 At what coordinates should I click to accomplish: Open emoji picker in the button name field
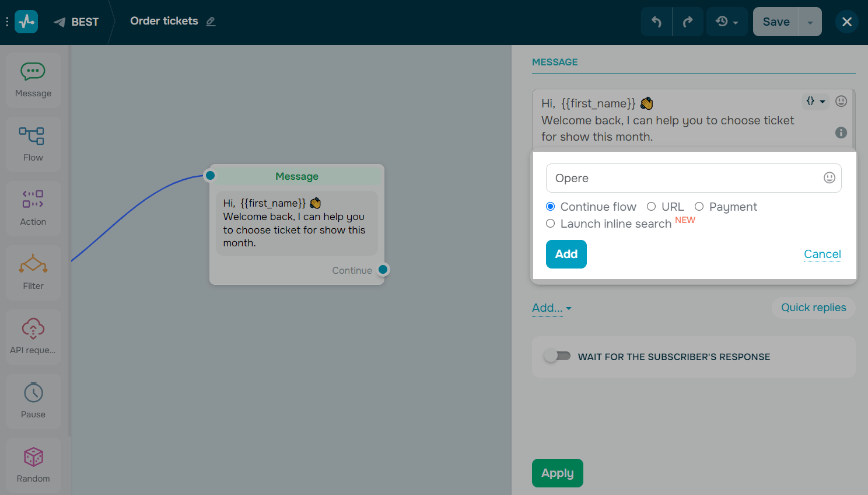[829, 178]
